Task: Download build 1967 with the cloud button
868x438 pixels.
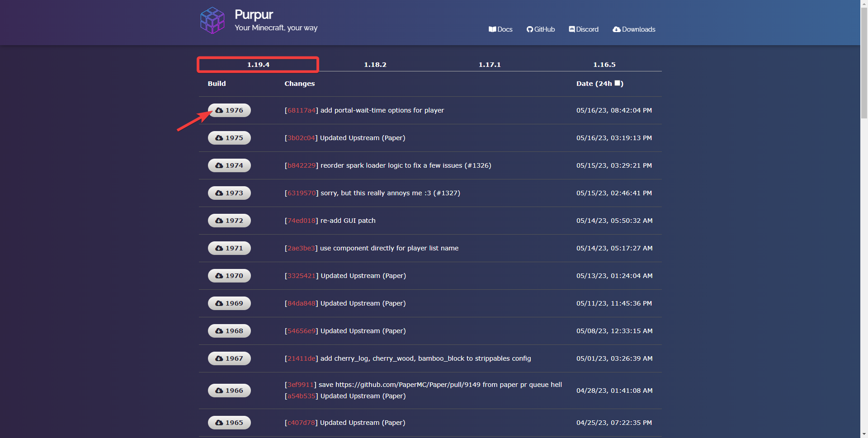Action: coord(229,358)
